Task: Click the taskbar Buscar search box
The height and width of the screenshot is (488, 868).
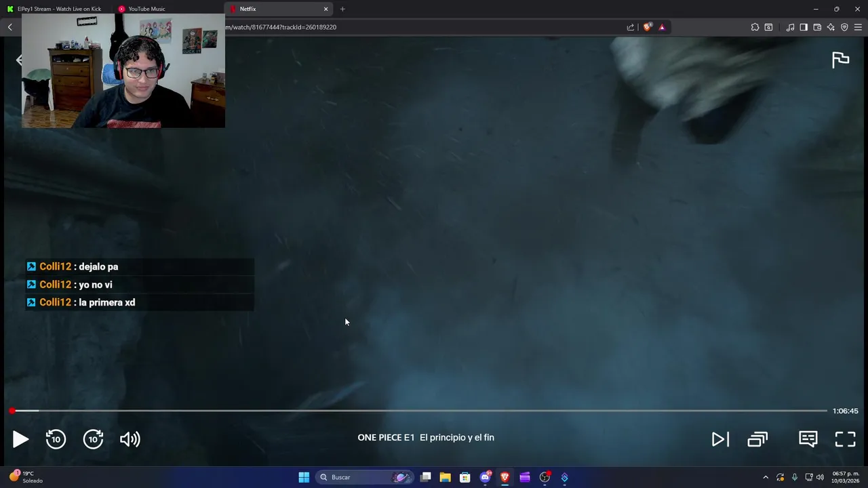Action: (364, 477)
